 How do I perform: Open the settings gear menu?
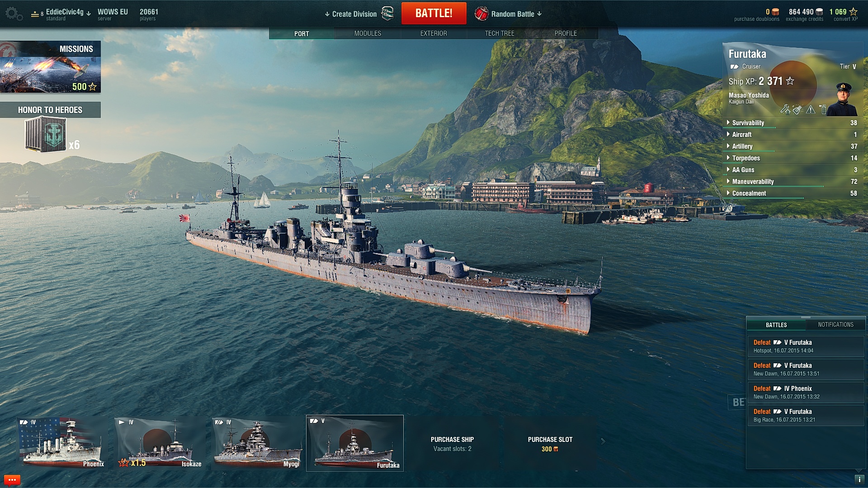14,14
